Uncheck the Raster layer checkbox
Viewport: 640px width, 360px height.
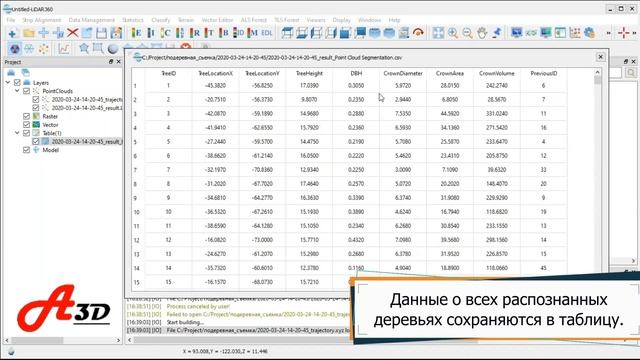[x=27, y=116]
